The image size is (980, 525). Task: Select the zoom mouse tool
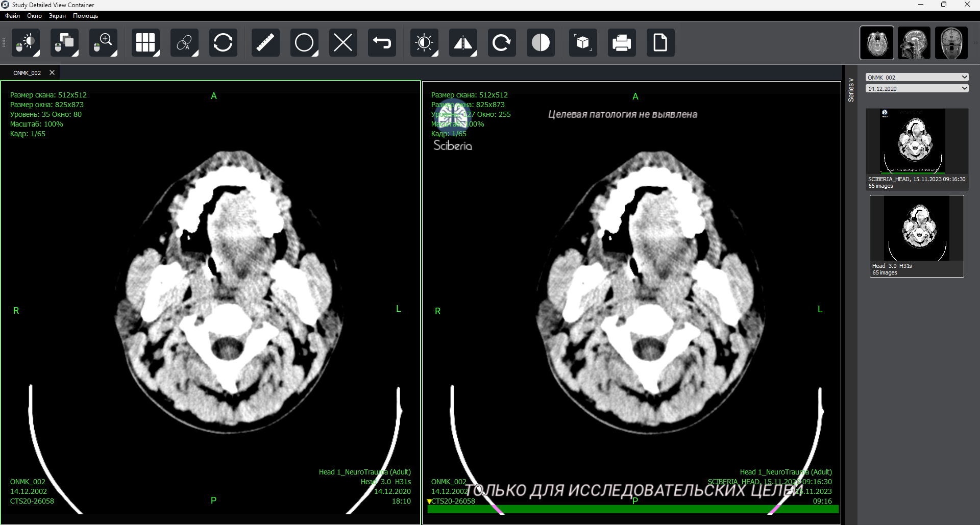pyautogui.click(x=103, y=43)
